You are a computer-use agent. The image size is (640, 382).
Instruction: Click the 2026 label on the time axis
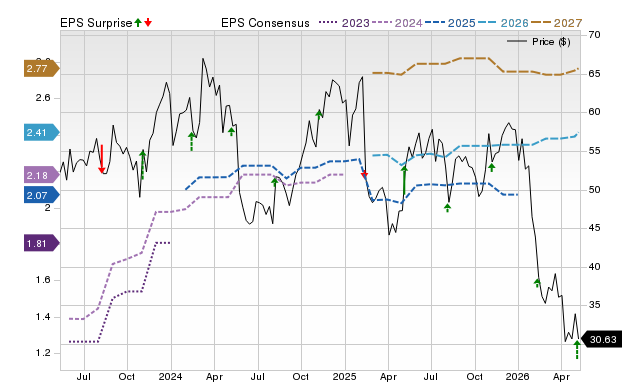[518, 376]
